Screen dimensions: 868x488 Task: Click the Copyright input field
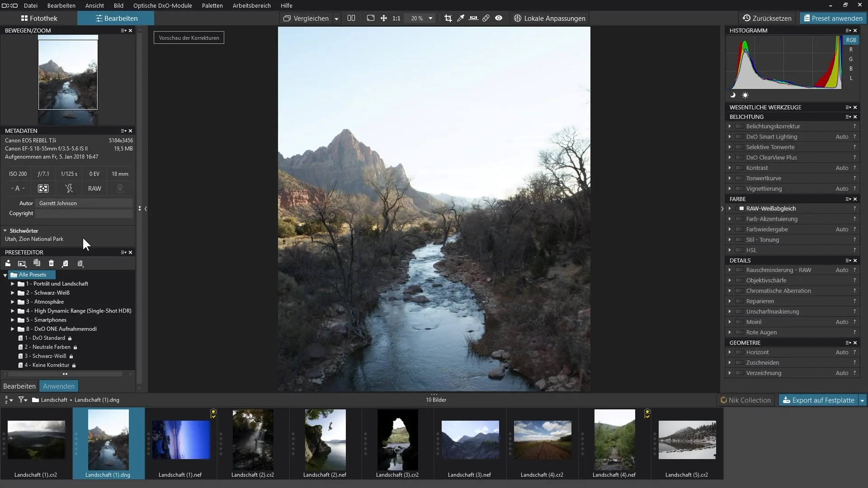tap(84, 213)
